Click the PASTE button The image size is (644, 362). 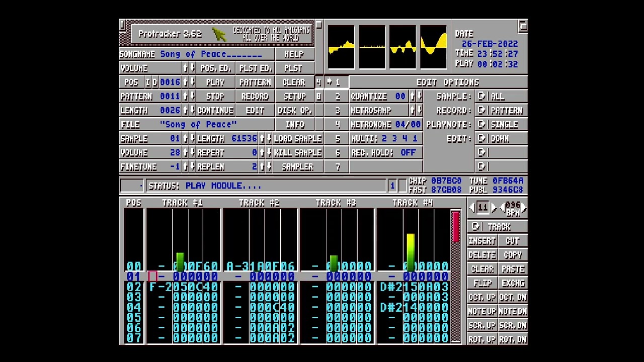[x=513, y=269]
